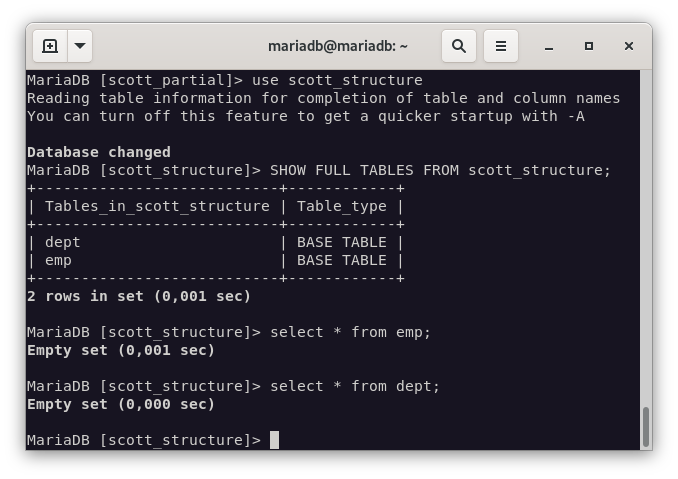Open a new terminal tab
Viewport: 678px width, 479px height.
coord(50,46)
